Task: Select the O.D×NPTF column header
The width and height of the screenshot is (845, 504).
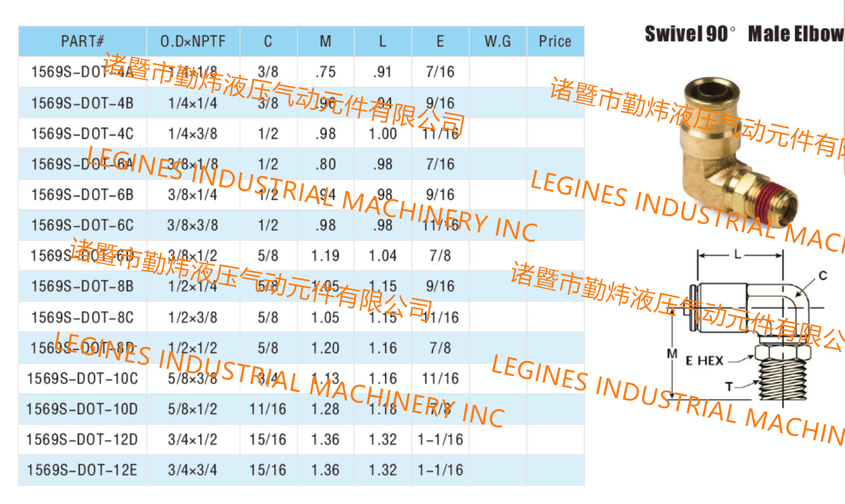Action: [x=193, y=41]
